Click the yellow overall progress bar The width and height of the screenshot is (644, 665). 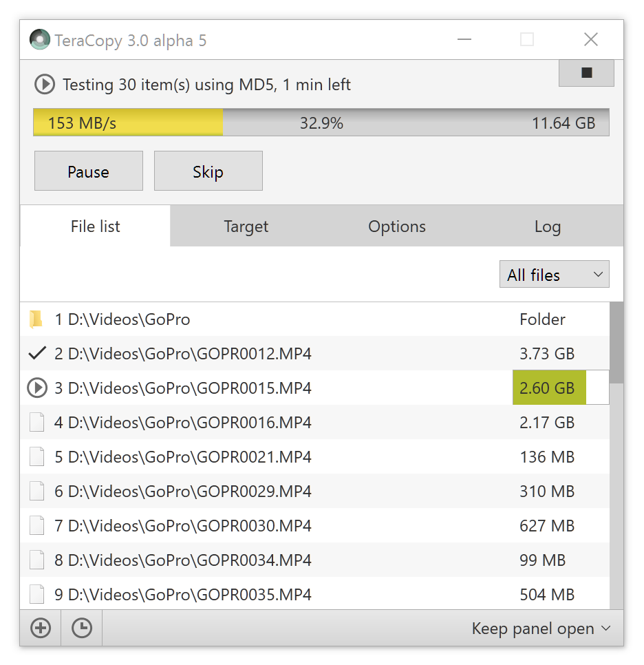tap(321, 123)
